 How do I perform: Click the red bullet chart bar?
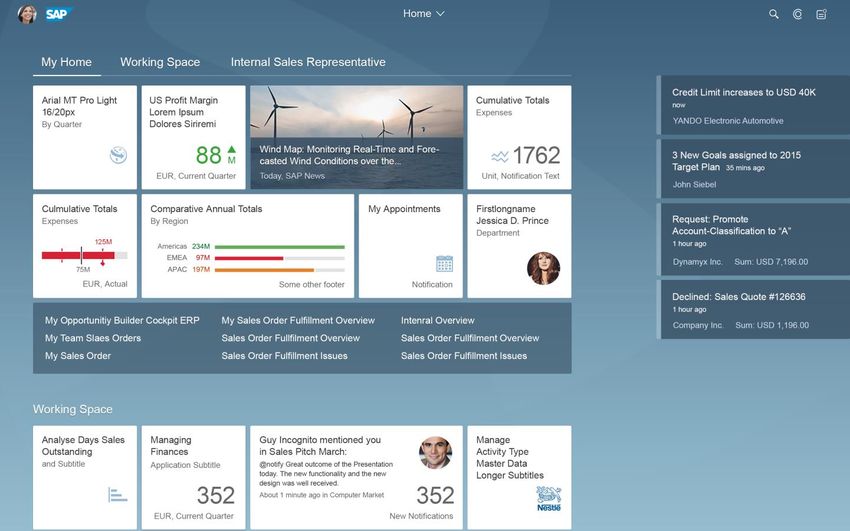pos(78,255)
